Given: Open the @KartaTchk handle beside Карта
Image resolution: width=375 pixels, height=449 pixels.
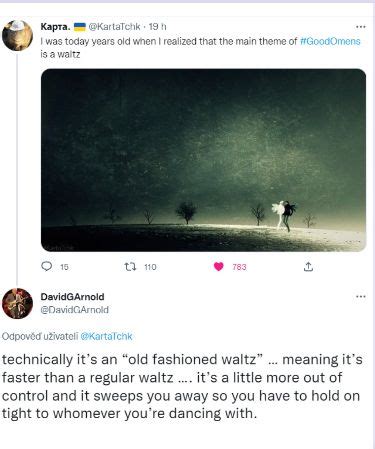Looking at the screenshot, I should tap(114, 27).
